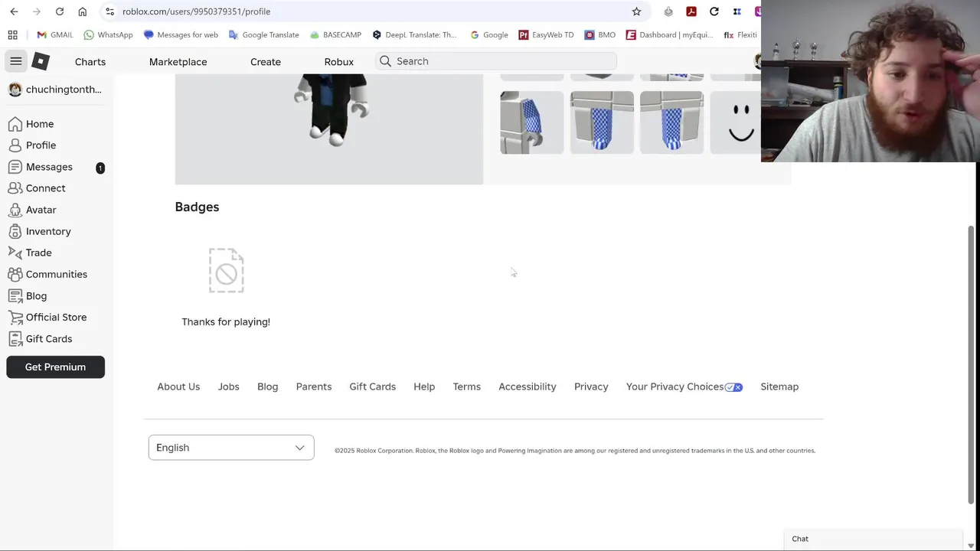The height and width of the screenshot is (551, 980).
Task: Click the placeholder badge icon
Action: (226, 270)
